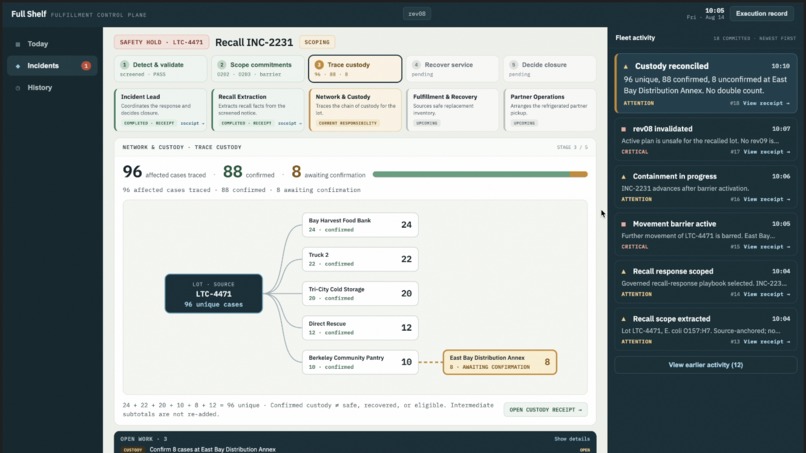Click the SCOPING status badge

[x=317, y=42]
